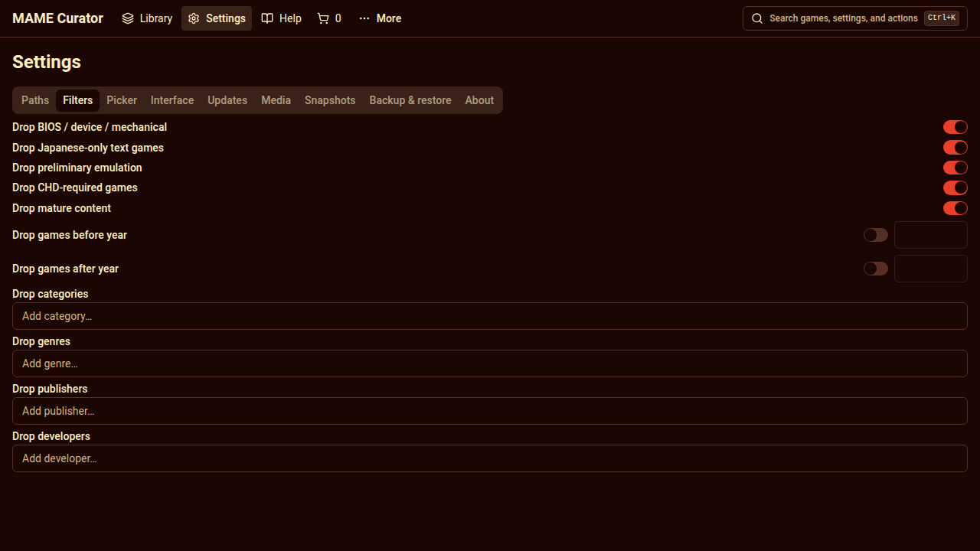
Task: Open the Updates tab
Action: [x=227, y=100]
